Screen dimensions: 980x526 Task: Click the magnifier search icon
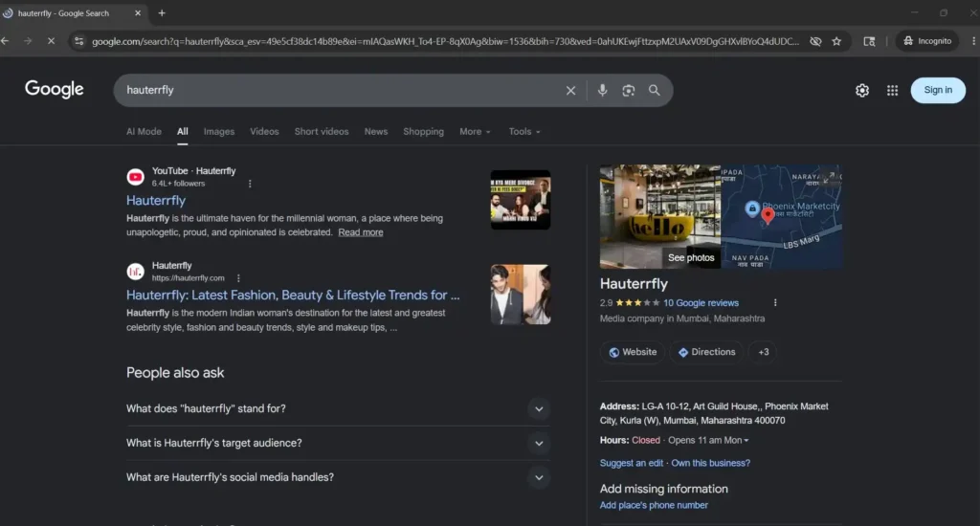coord(654,90)
